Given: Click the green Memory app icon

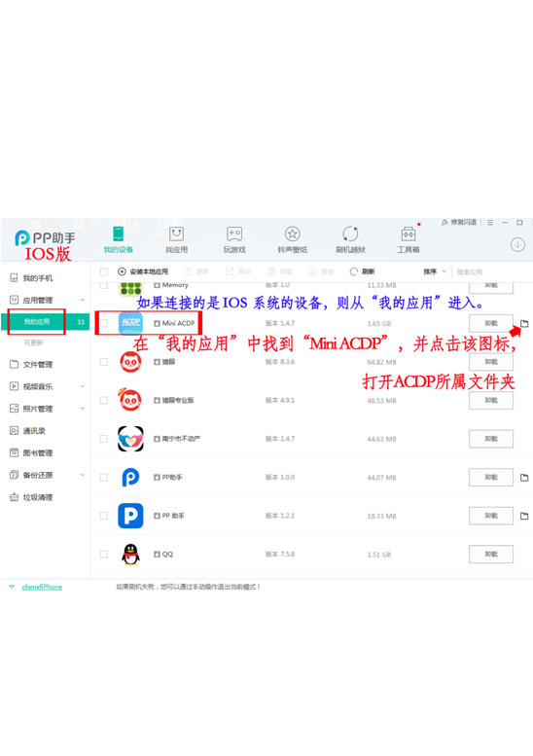Looking at the screenshot, I should pyautogui.click(x=130, y=288).
